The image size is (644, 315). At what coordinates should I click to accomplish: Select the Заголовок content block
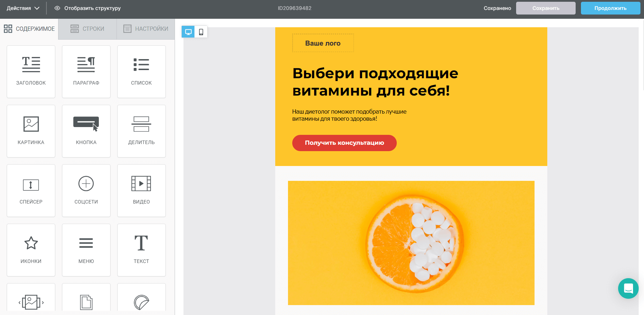pyautogui.click(x=31, y=71)
